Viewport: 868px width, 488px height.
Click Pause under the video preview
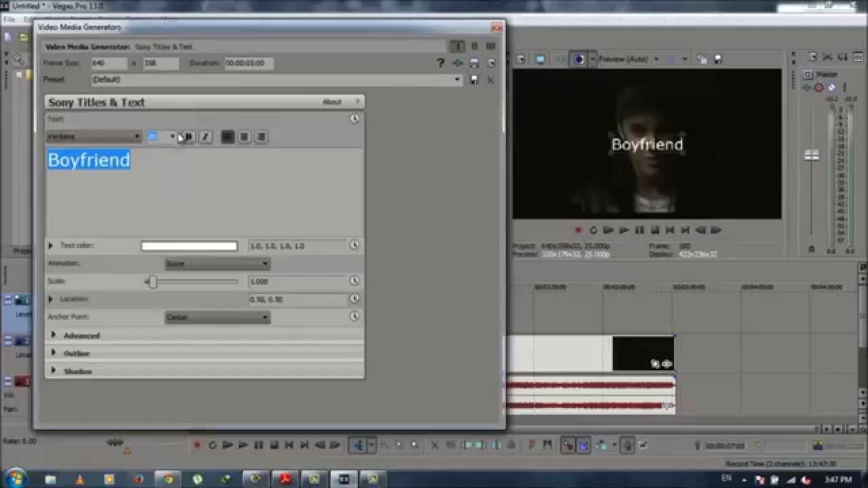639,230
